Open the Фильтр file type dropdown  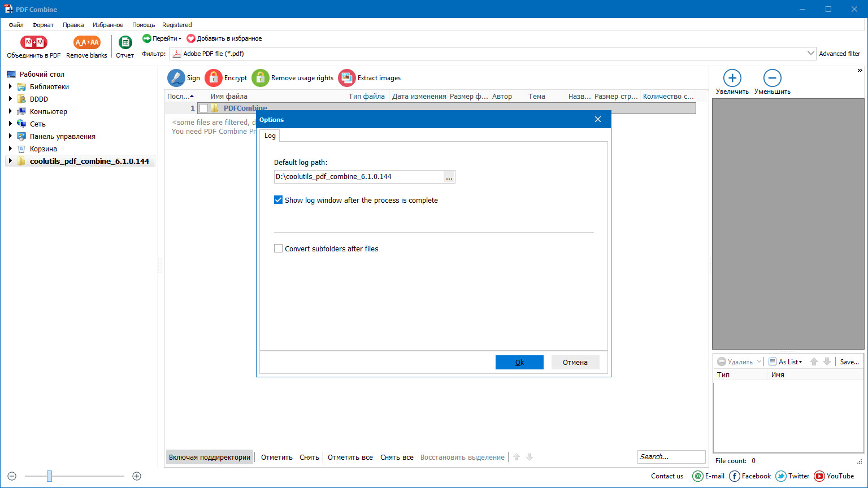[811, 54]
